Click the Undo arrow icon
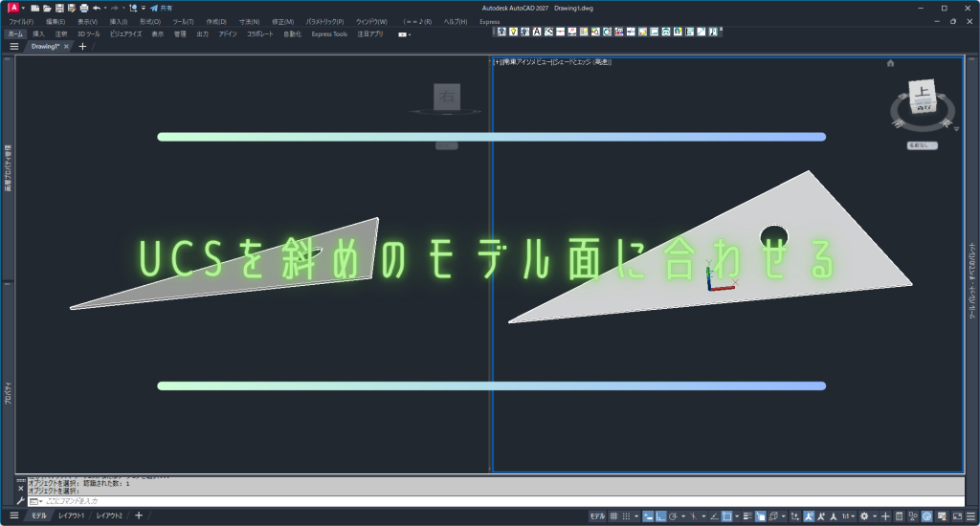Screen dimensions: 980x526 tap(96, 8)
